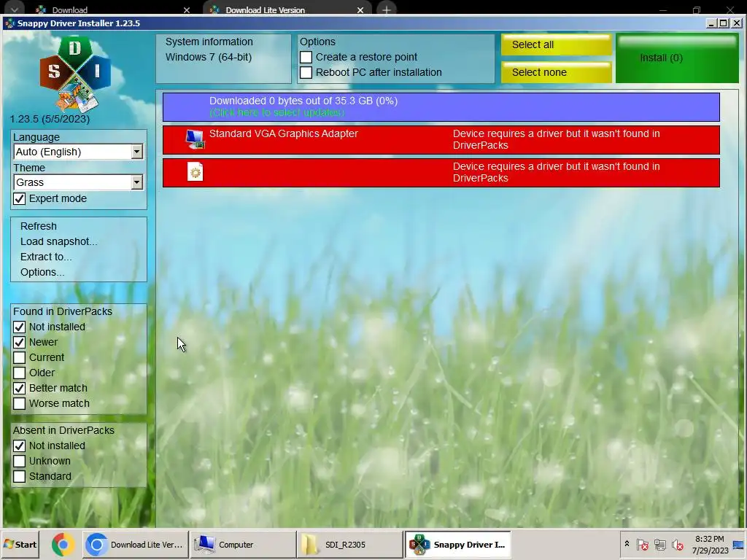Open a new browser tab
747x560 pixels.
[387, 9]
